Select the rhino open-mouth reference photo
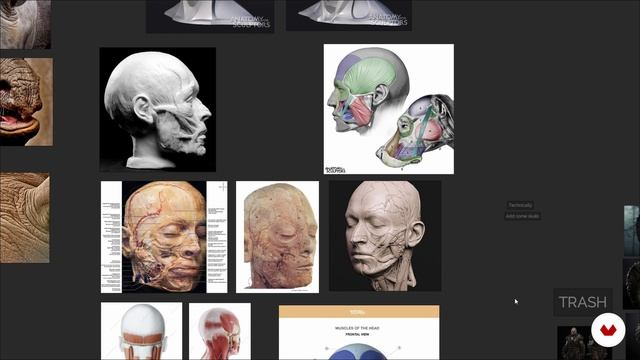 tap(26, 102)
